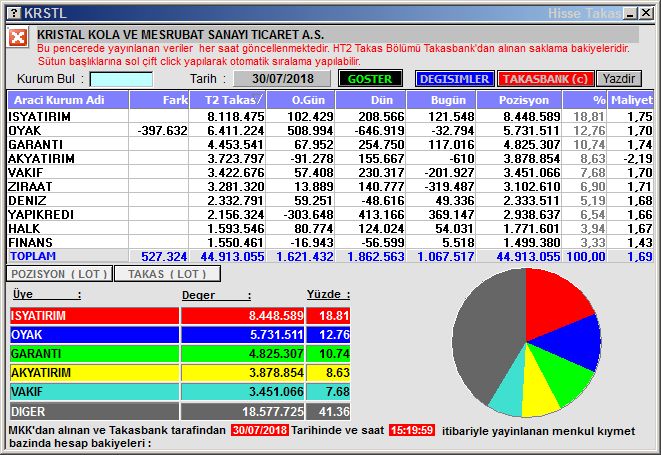661x455 pixels.
Task: Switch to POZISYON ( LOT ) tab
Action: click(59, 274)
